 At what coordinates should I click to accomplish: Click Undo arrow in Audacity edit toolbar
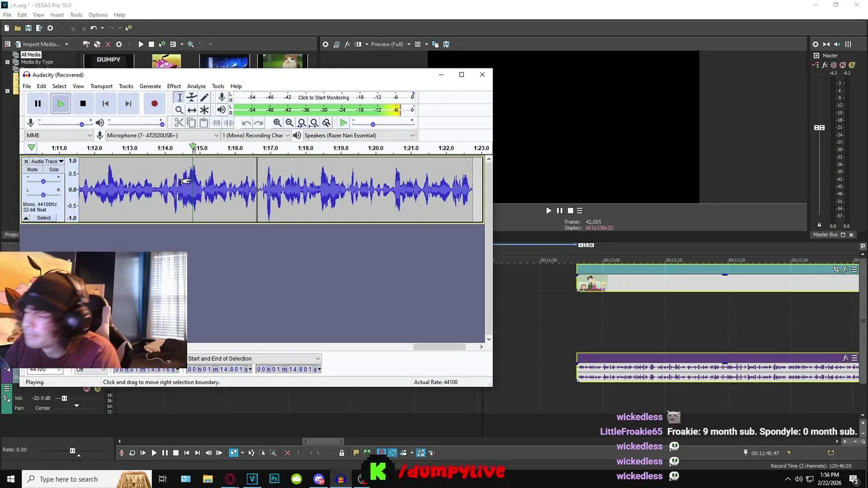246,123
